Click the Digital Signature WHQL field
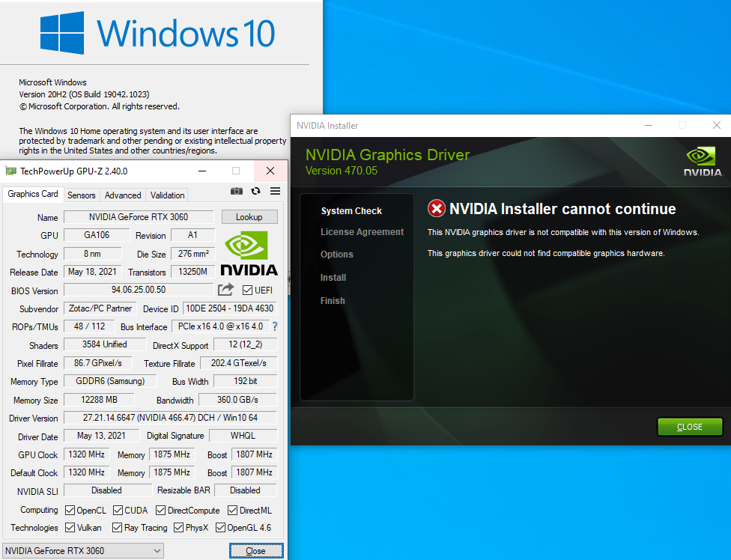This screenshot has width=731, height=560. [x=243, y=436]
